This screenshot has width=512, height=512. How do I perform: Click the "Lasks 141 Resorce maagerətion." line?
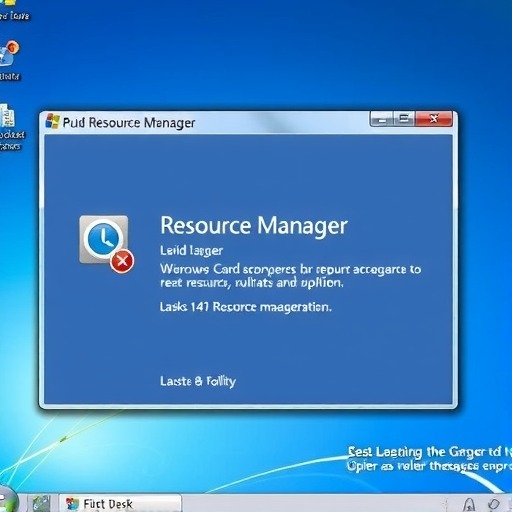tap(246, 307)
